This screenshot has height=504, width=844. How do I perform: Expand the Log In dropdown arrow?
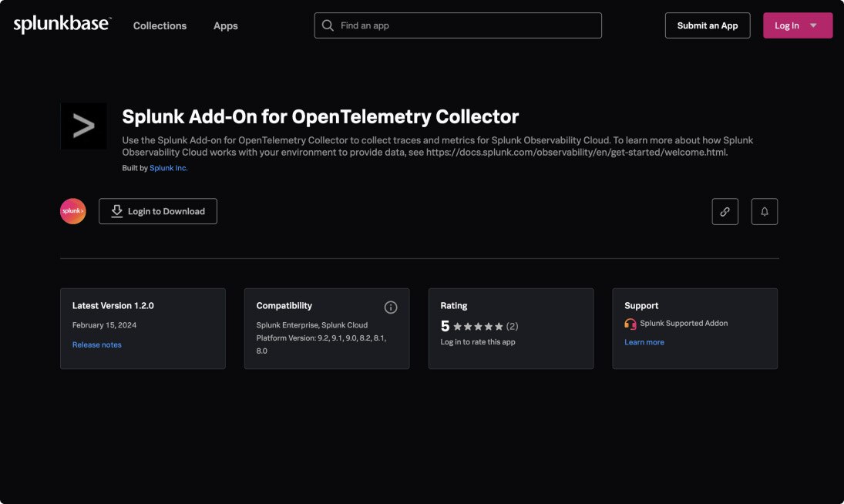click(813, 25)
